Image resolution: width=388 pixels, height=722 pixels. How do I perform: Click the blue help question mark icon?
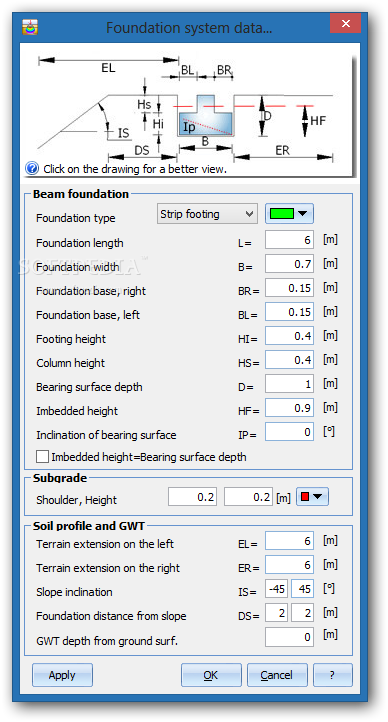[32, 169]
